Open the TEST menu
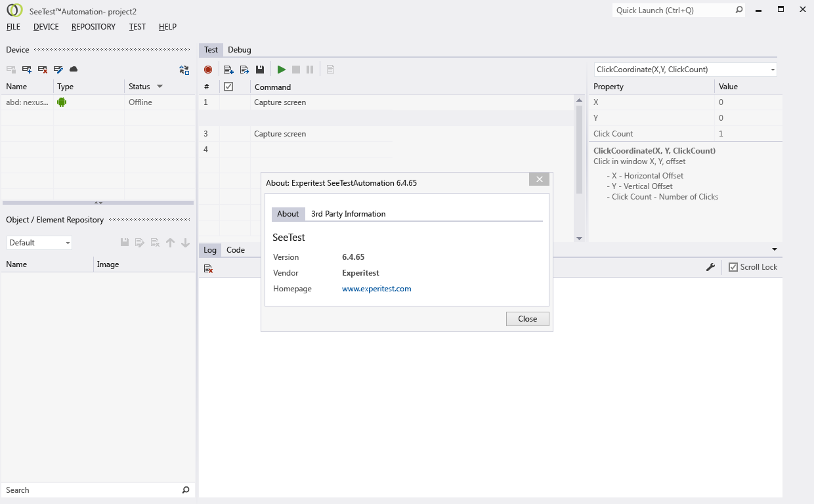The height and width of the screenshot is (504, 814). (x=137, y=27)
